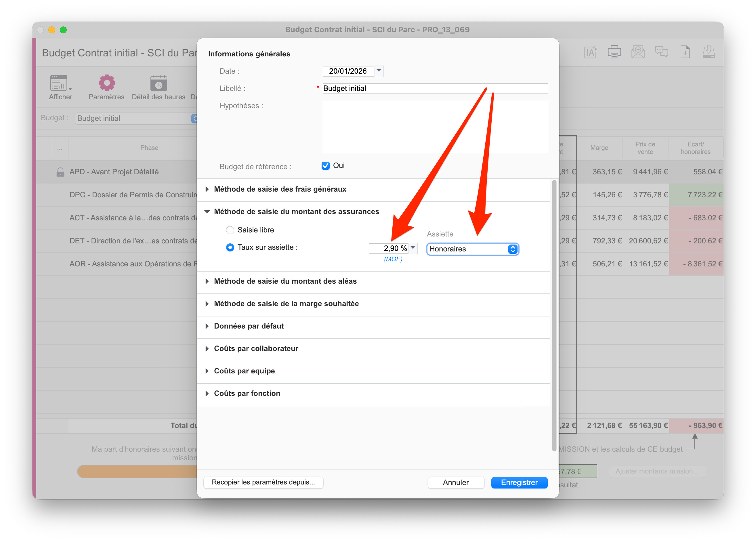
Task: Open Paramètres gear icon
Action: [x=107, y=83]
